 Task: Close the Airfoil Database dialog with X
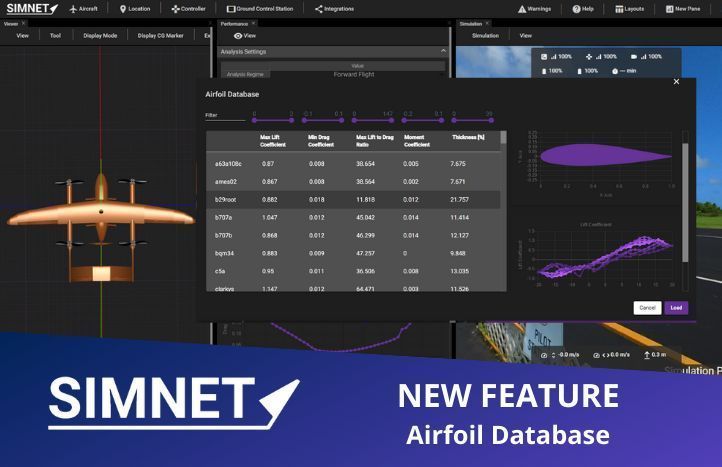676,82
